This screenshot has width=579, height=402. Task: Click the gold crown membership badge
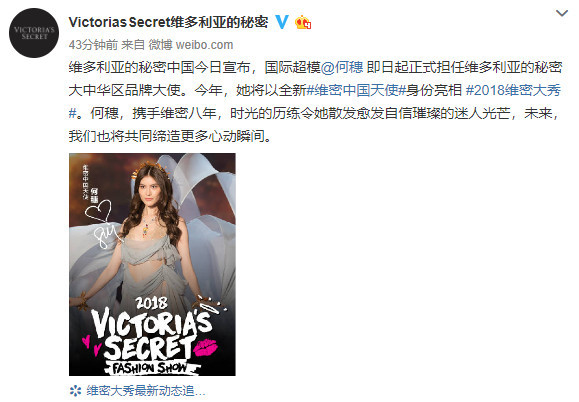click(303, 23)
